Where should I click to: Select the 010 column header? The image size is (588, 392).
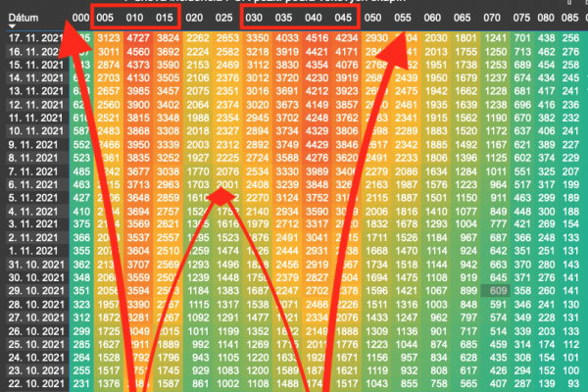(137, 18)
